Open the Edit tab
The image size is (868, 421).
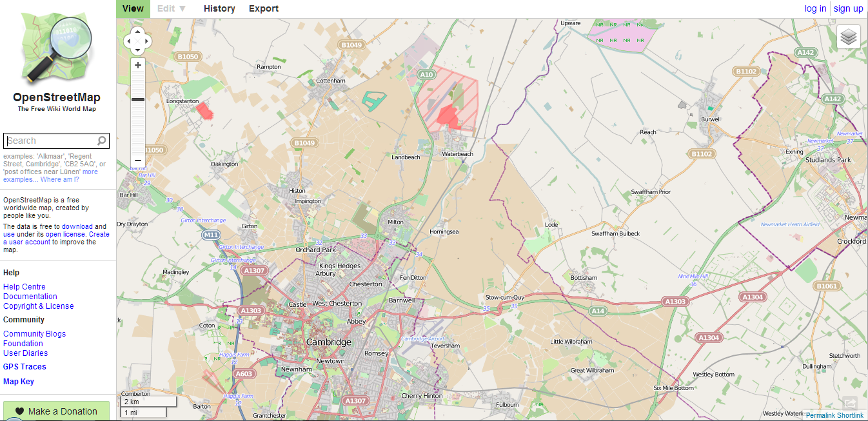pyautogui.click(x=166, y=8)
